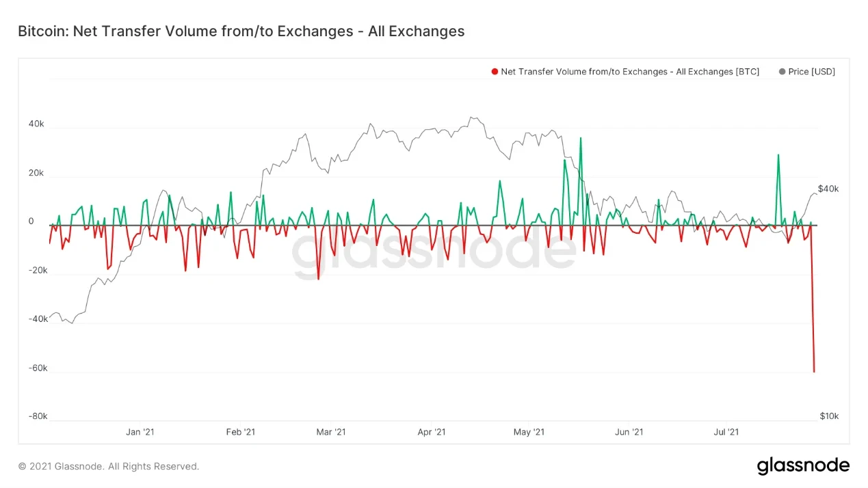Select the Feb '21 x-axis label
868x488 pixels.
click(240, 432)
